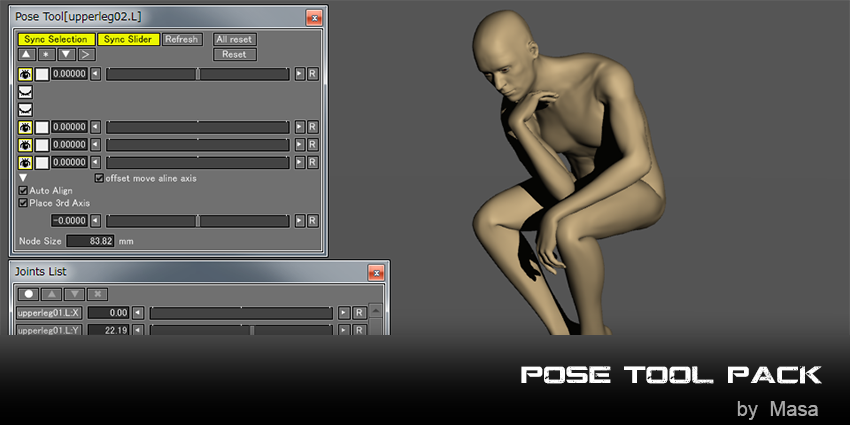Close the Joints List window
The height and width of the screenshot is (425, 850).
(376, 273)
